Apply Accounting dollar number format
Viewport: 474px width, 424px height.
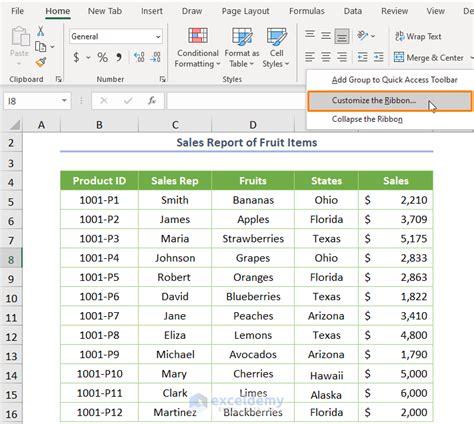76,57
